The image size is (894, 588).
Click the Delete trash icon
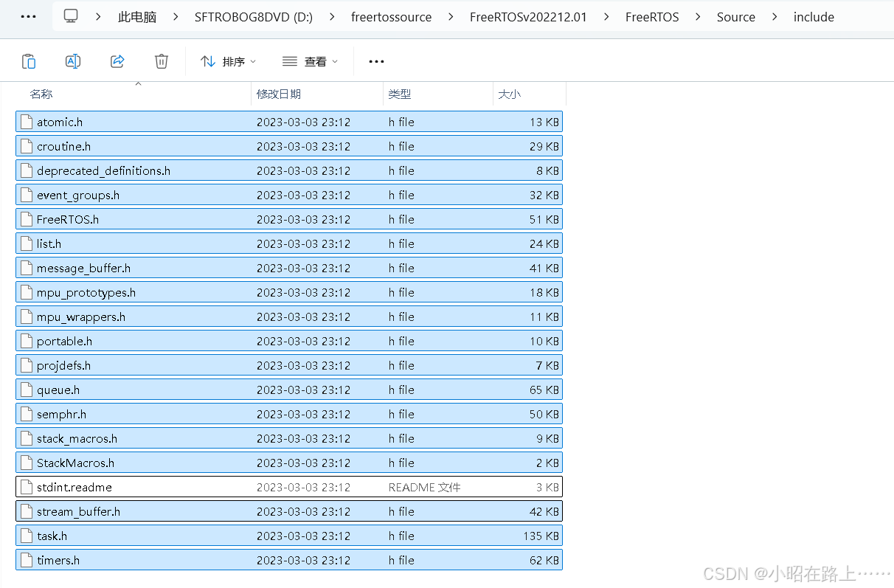tap(162, 61)
